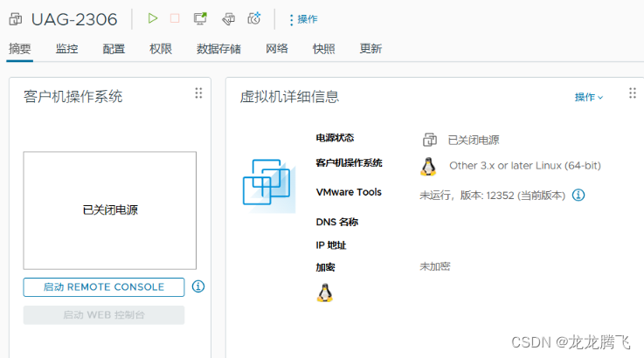Screen dimensions: 644x358
Task: Click drag handle of 客户机操作系统 card
Action: click(198, 93)
